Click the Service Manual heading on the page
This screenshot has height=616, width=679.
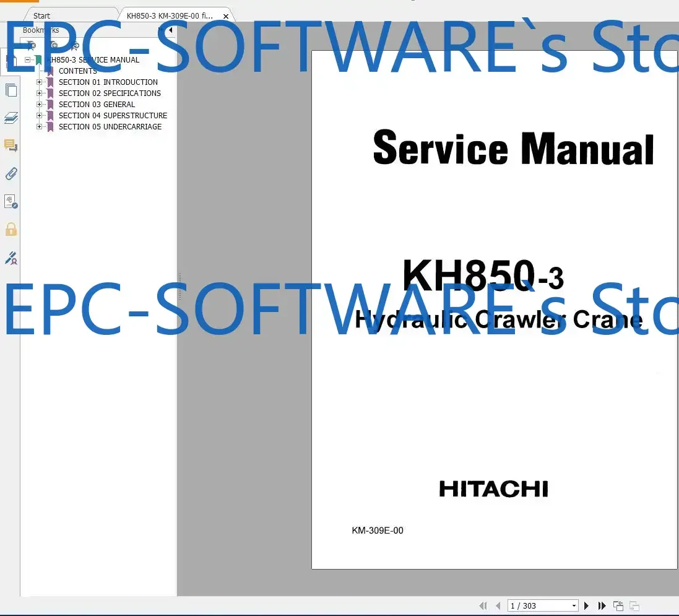click(513, 148)
